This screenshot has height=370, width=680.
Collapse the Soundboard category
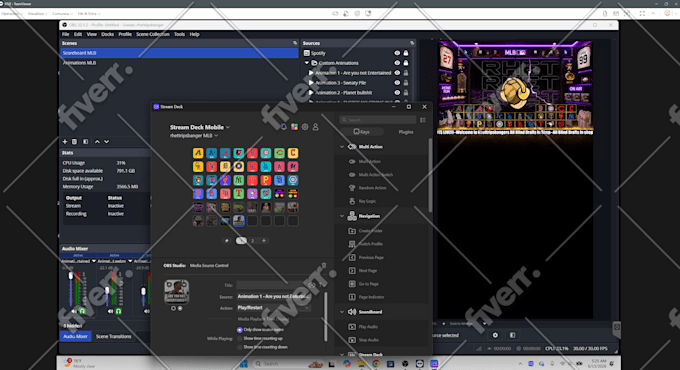coord(342,312)
